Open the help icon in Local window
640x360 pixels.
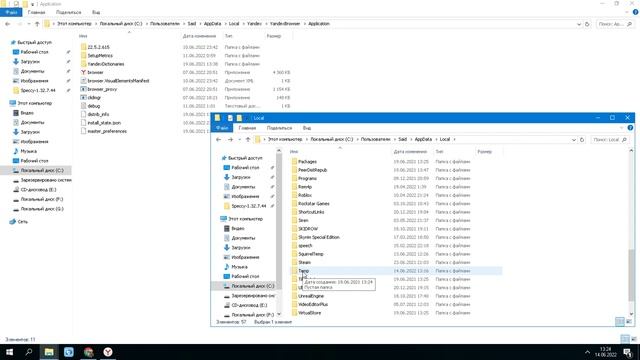tap(630, 128)
